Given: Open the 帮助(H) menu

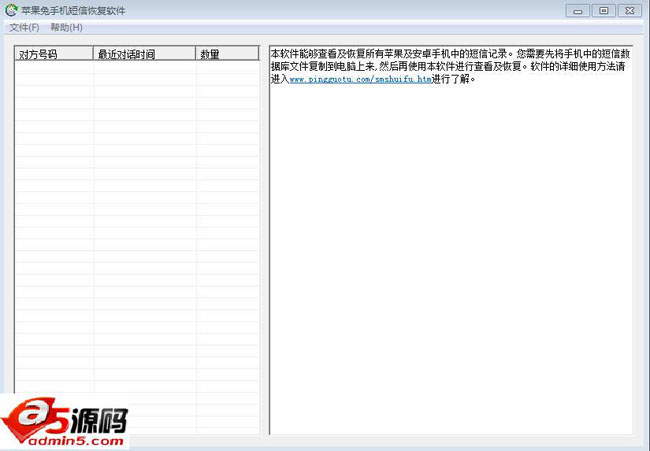Looking at the screenshot, I should point(66,28).
